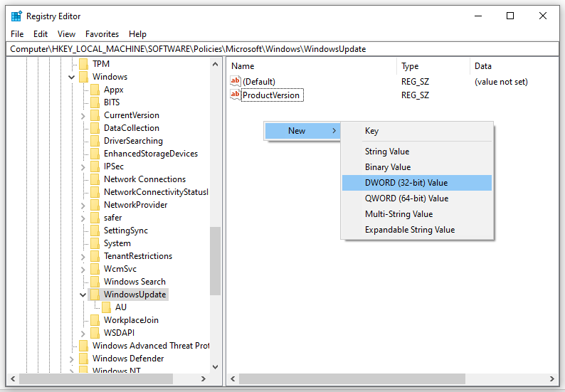Image resolution: width=565 pixels, height=392 pixels.
Task: Click the WorkplaceJoin folder icon
Action: point(95,320)
